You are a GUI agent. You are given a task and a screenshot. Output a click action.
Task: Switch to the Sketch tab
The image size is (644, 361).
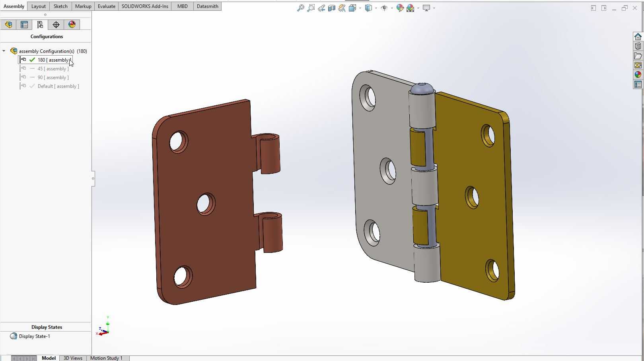click(60, 6)
